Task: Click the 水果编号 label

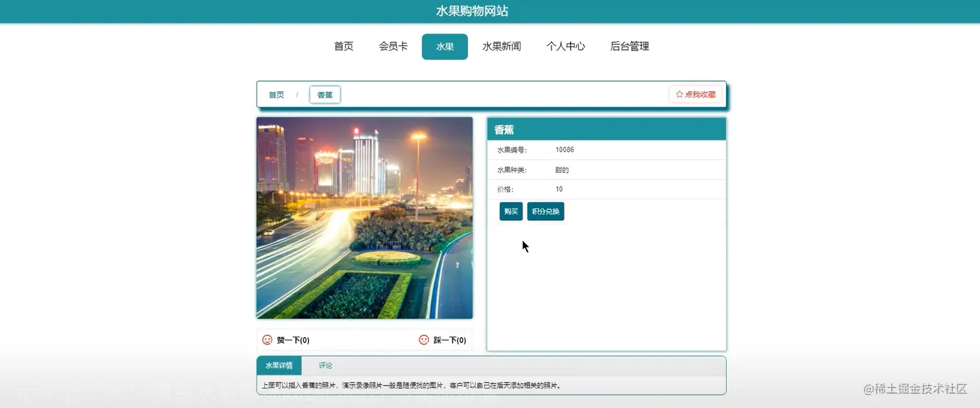Action: 512,150
